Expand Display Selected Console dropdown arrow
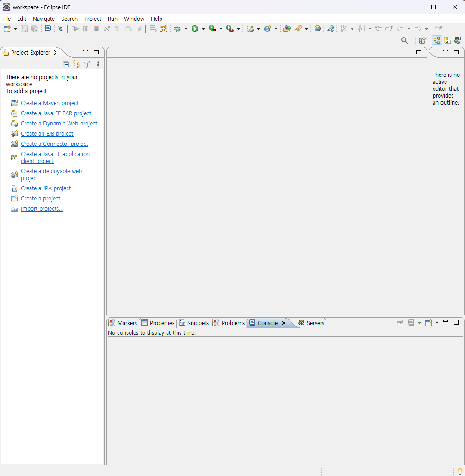Image resolution: width=465 pixels, height=476 pixels. point(419,323)
